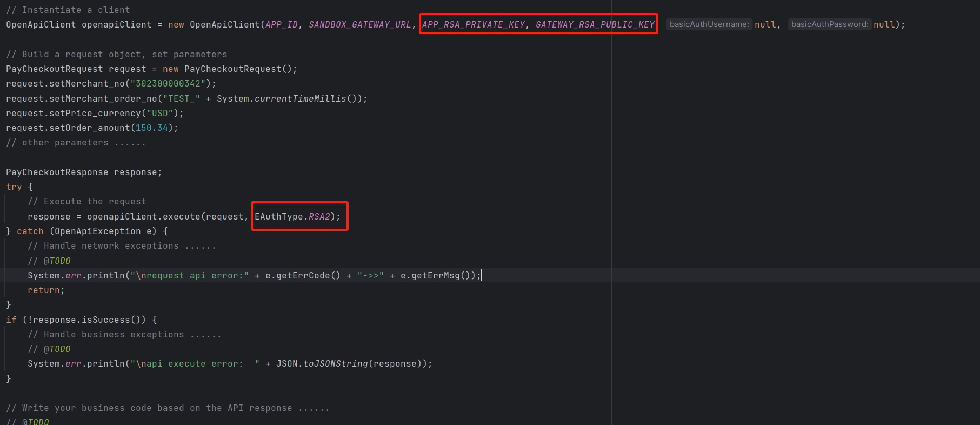The width and height of the screenshot is (980, 425).
Task: Click the "\nrequest api error:" string
Action: (x=190, y=275)
